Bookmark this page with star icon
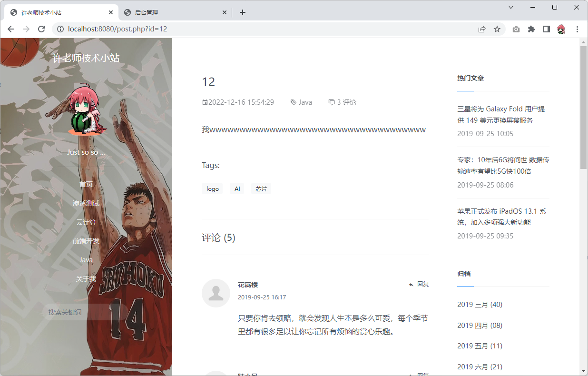Screen dimensions: 588x376 pyautogui.click(x=497, y=29)
